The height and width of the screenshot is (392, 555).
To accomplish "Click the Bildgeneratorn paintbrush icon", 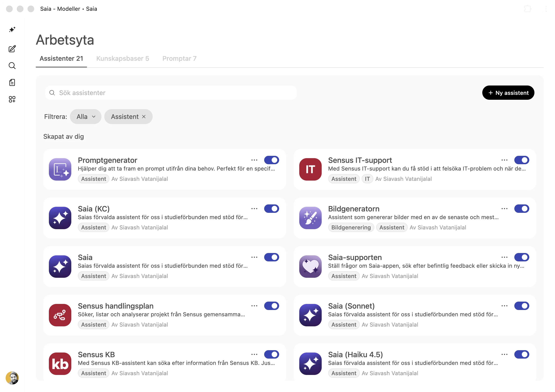I will point(310,218).
